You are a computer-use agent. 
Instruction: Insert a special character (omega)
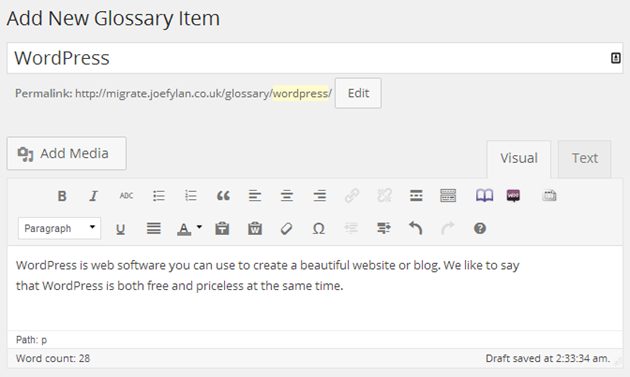(319, 229)
